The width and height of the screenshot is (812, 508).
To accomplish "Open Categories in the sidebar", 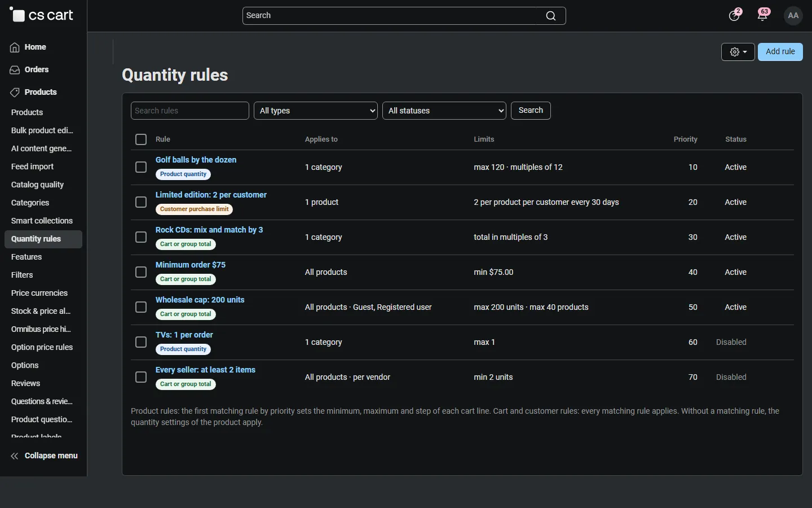I will (30, 203).
